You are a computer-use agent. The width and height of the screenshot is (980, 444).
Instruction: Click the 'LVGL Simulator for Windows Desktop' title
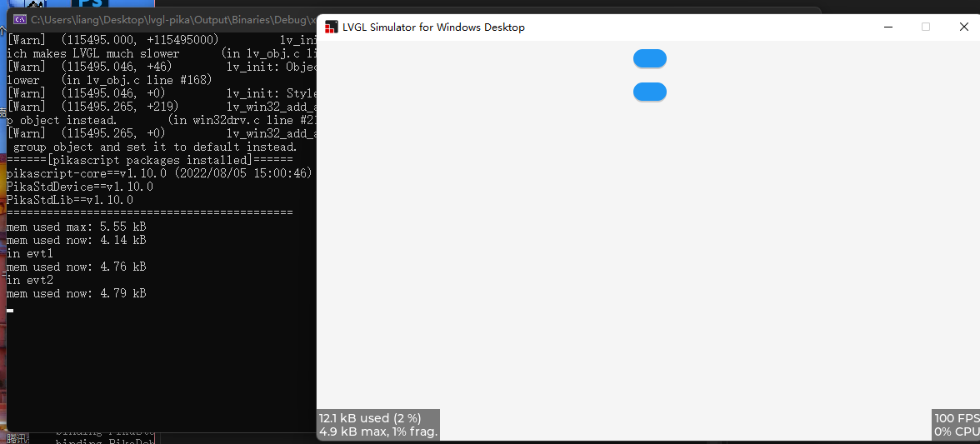(x=433, y=27)
